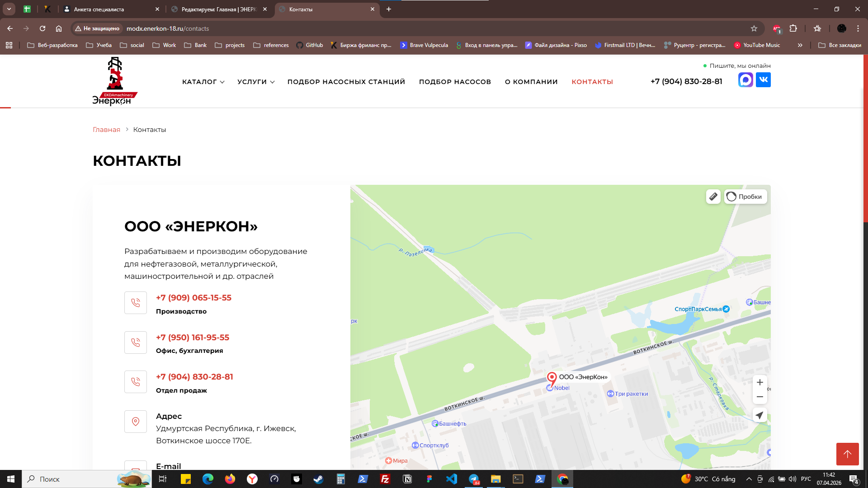Click Главная breadcrumb link
868x488 pixels.
107,130
